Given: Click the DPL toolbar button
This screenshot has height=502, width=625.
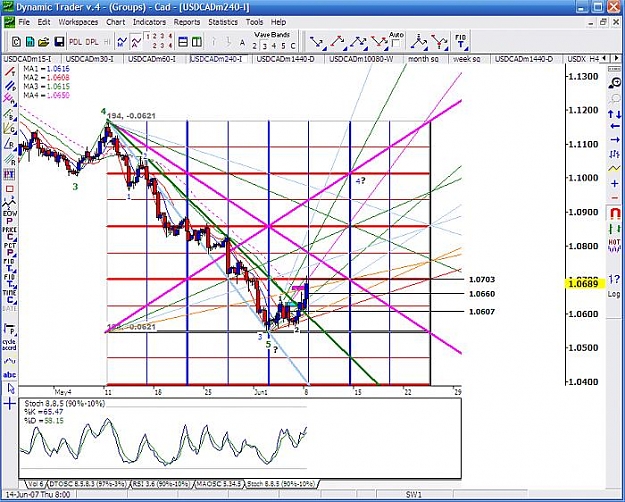Looking at the screenshot, I should [x=92, y=41].
